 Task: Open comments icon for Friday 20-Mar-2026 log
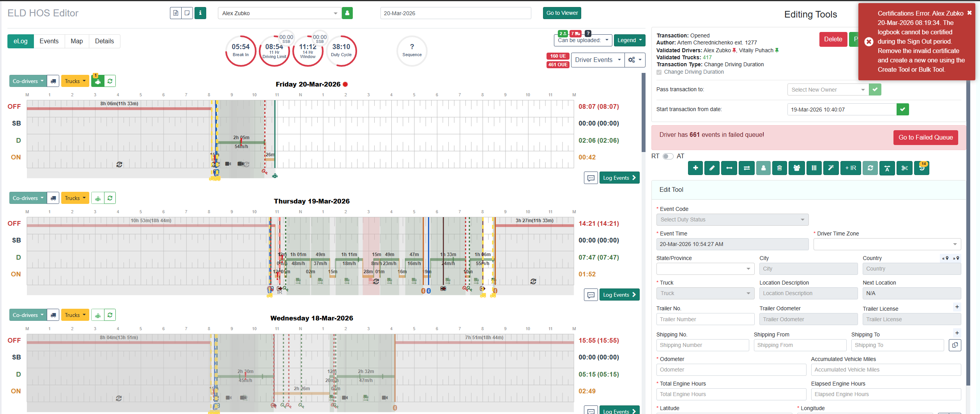tap(591, 178)
